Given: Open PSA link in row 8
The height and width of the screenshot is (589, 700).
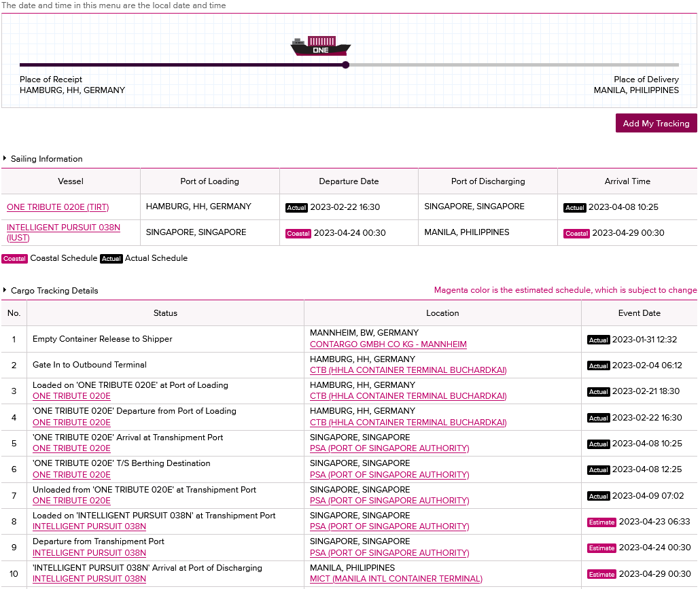Looking at the screenshot, I should click(389, 526).
